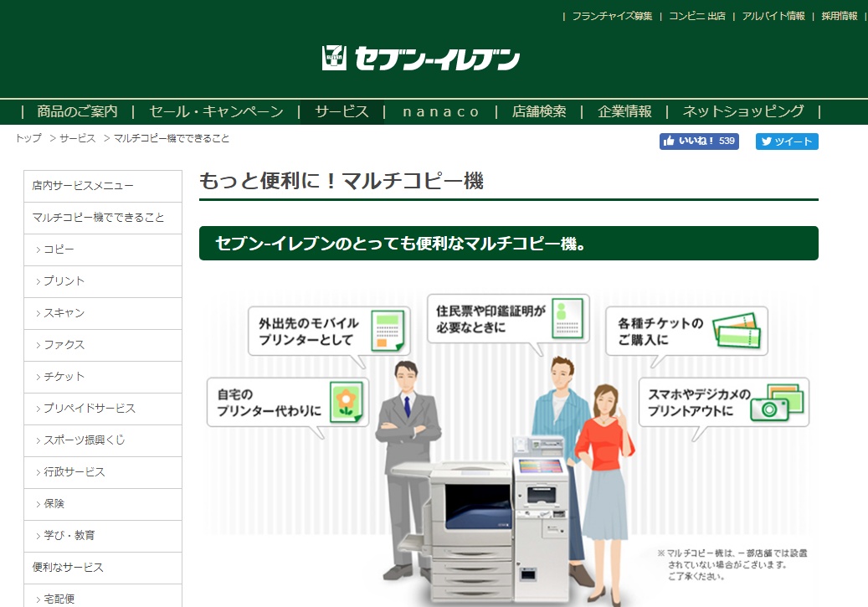Click 外出先のモバイルプリンターとして bubble text
Viewport: 868px width, 607px height.
coord(308,332)
